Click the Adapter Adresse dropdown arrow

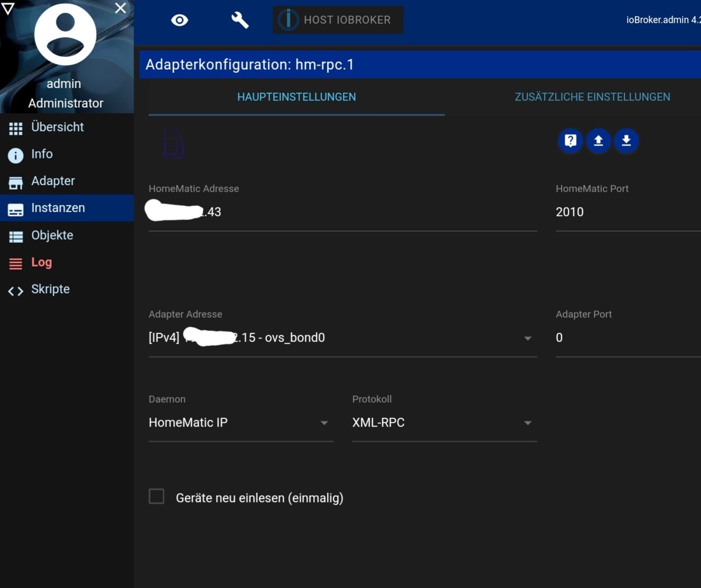click(x=527, y=338)
